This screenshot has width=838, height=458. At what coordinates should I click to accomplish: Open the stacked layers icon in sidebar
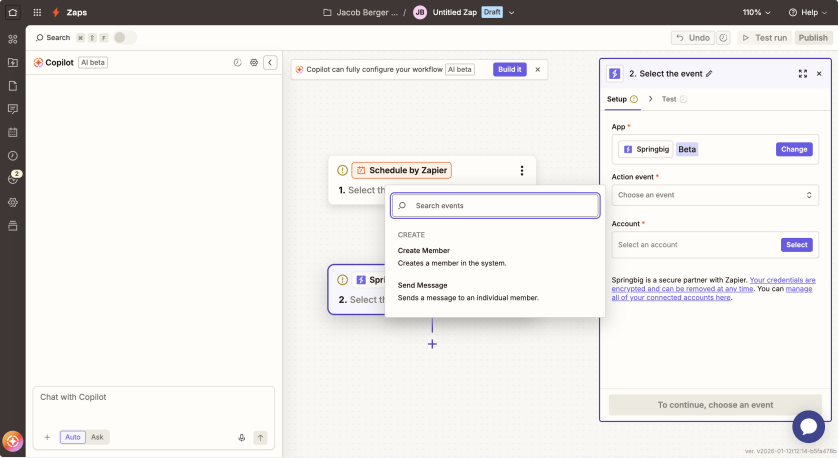pos(13,226)
